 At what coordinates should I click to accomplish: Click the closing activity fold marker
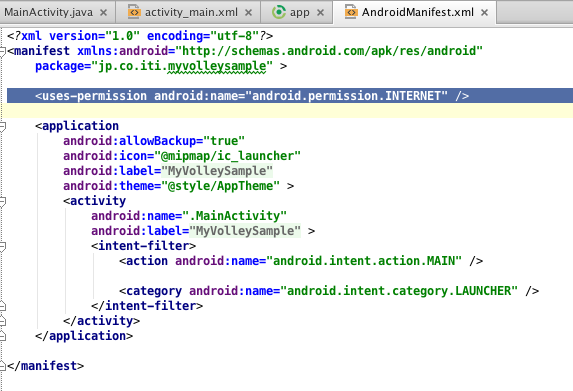point(3,321)
